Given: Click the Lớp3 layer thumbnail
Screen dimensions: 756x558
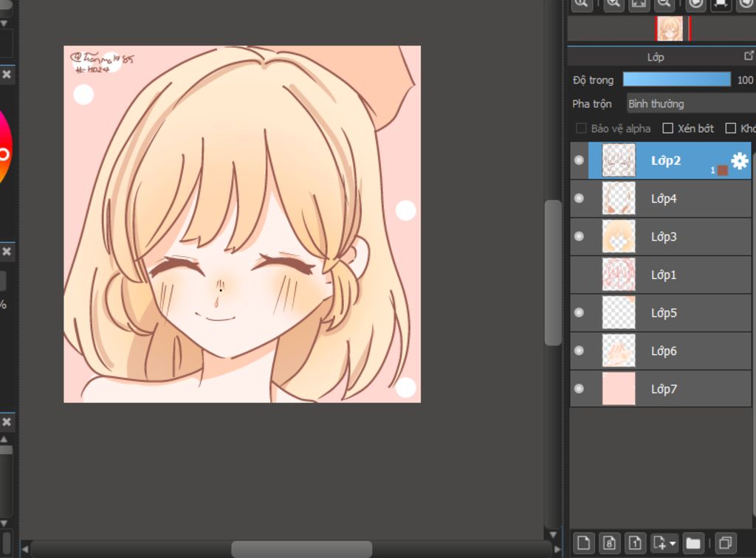Looking at the screenshot, I should point(619,237).
